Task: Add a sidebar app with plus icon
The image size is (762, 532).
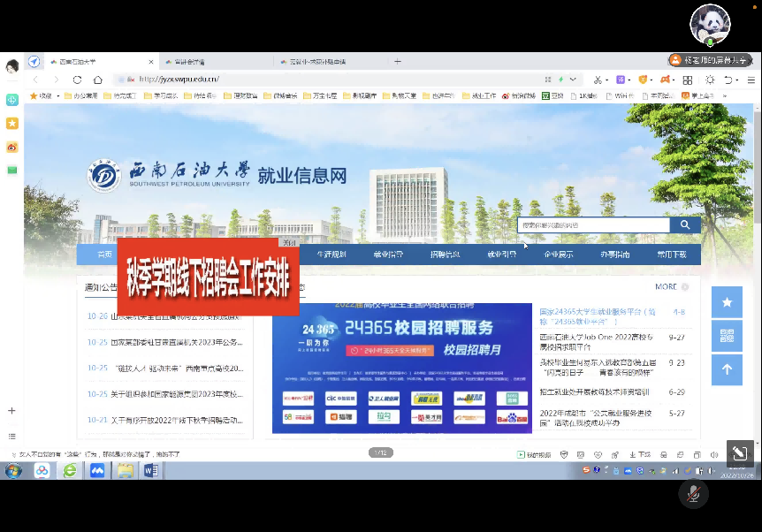Action: (x=12, y=411)
